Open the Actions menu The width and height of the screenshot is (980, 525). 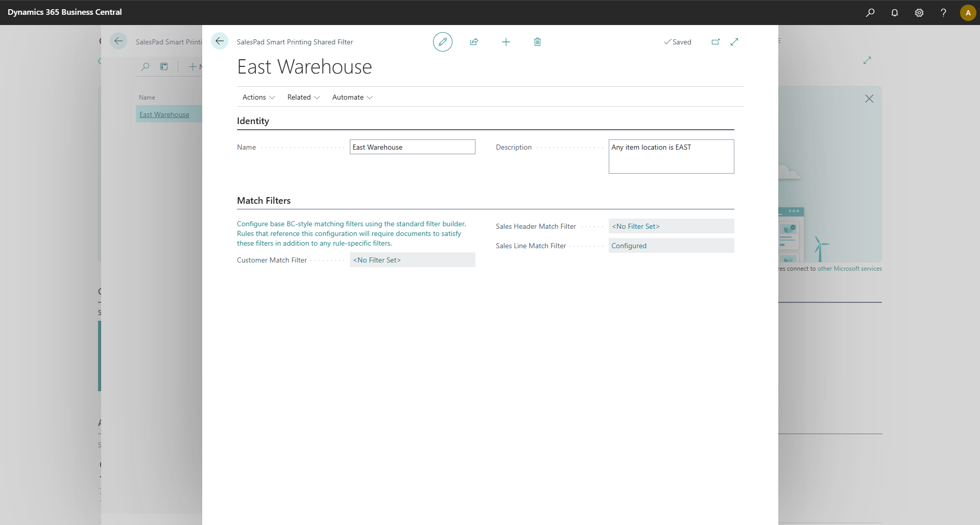[258, 97]
